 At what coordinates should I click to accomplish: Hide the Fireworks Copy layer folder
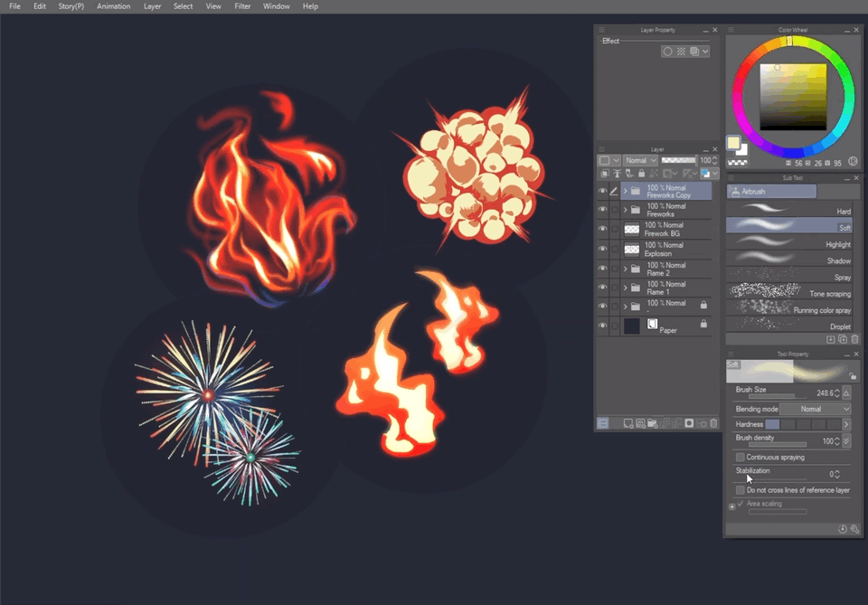pos(602,192)
